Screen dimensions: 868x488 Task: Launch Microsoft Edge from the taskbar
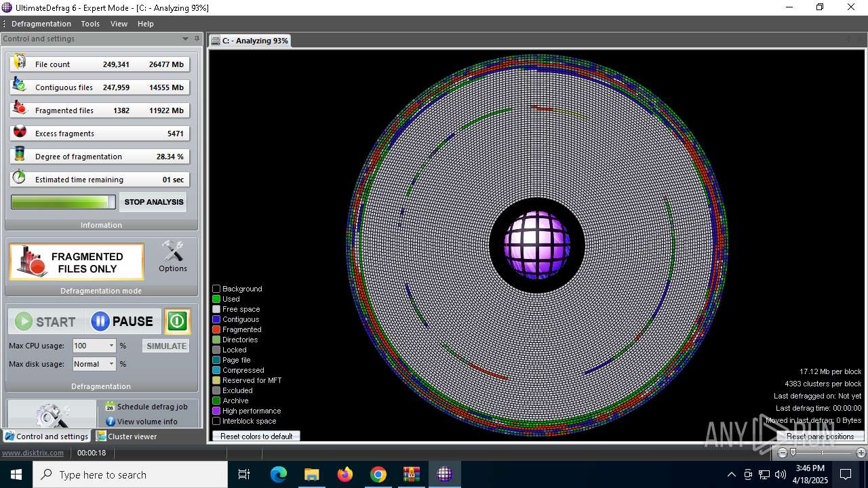(x=279, y=474)
